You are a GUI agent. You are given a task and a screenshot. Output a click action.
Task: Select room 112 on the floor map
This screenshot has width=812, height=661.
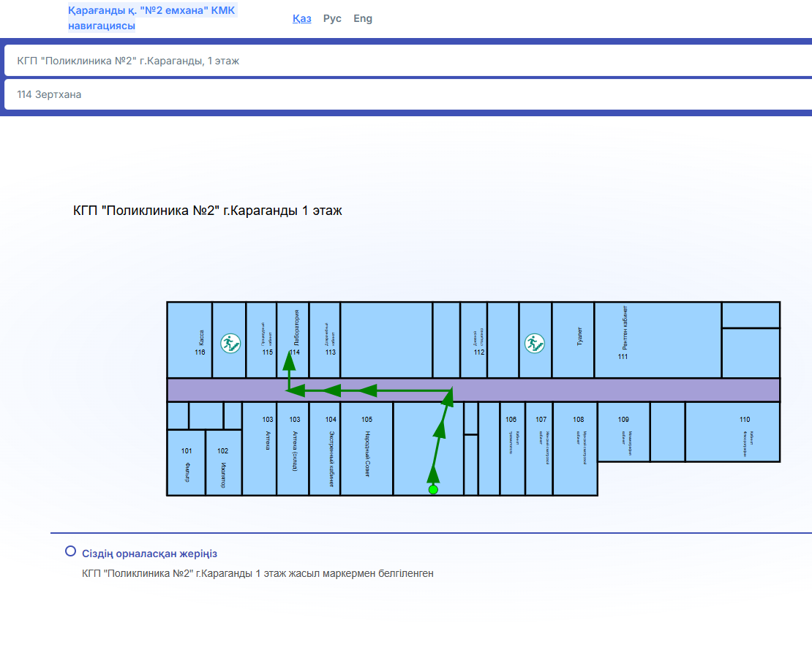[473, 340]
